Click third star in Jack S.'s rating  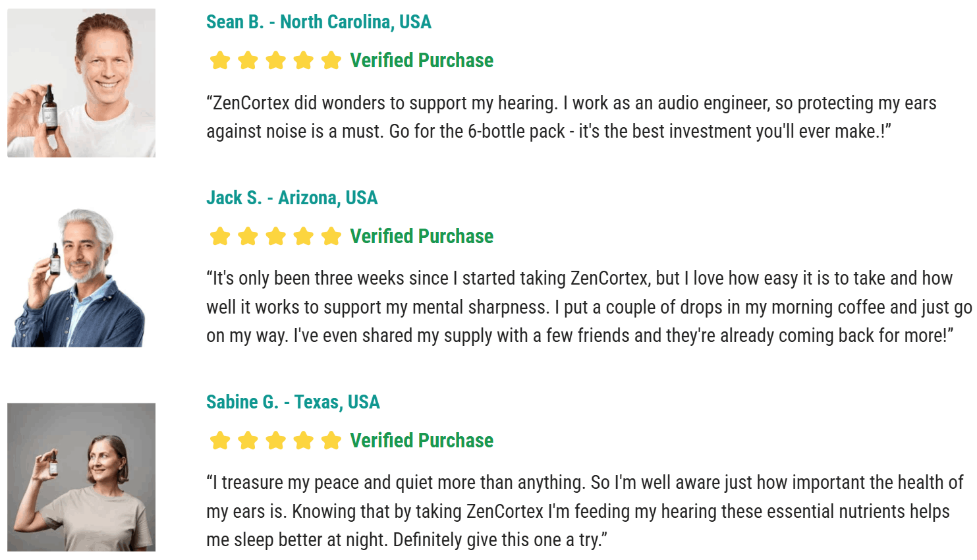pyautogui.click(x=275, y=237)
